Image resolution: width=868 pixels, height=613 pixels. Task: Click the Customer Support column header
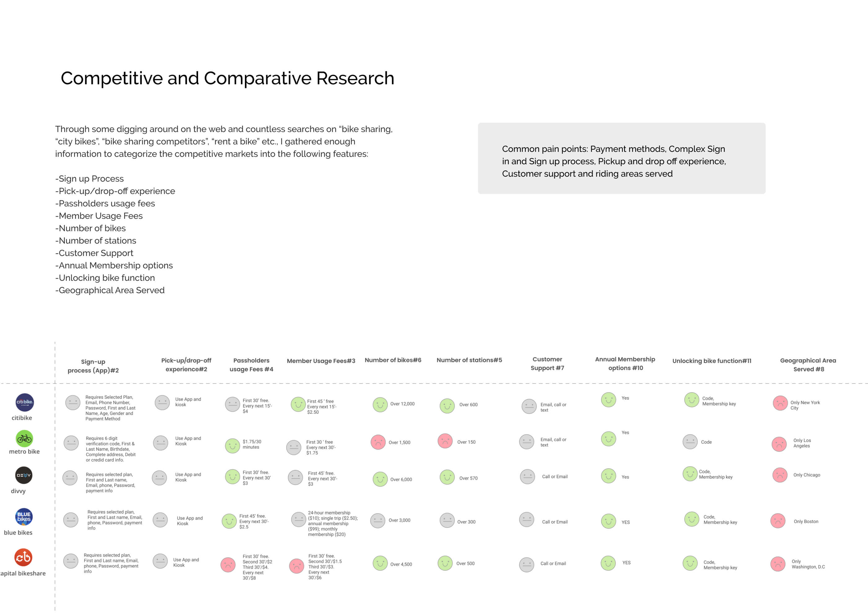point(547,364)
